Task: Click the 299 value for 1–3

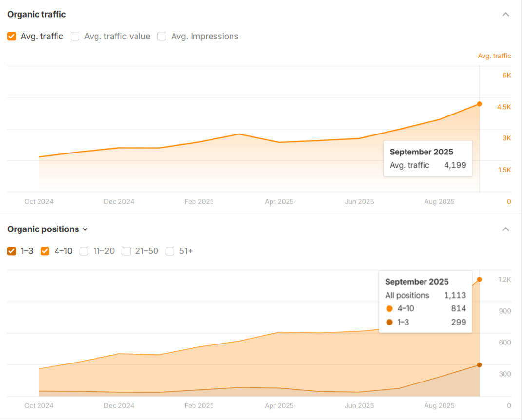Action: pyautogui.click(x=459, y=322)
